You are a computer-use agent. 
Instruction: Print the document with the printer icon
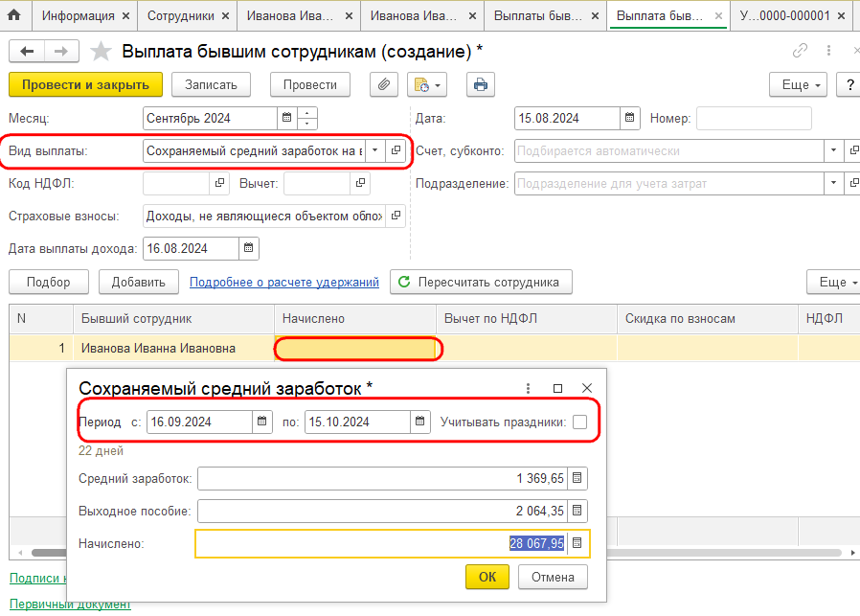tap(481, 84)
